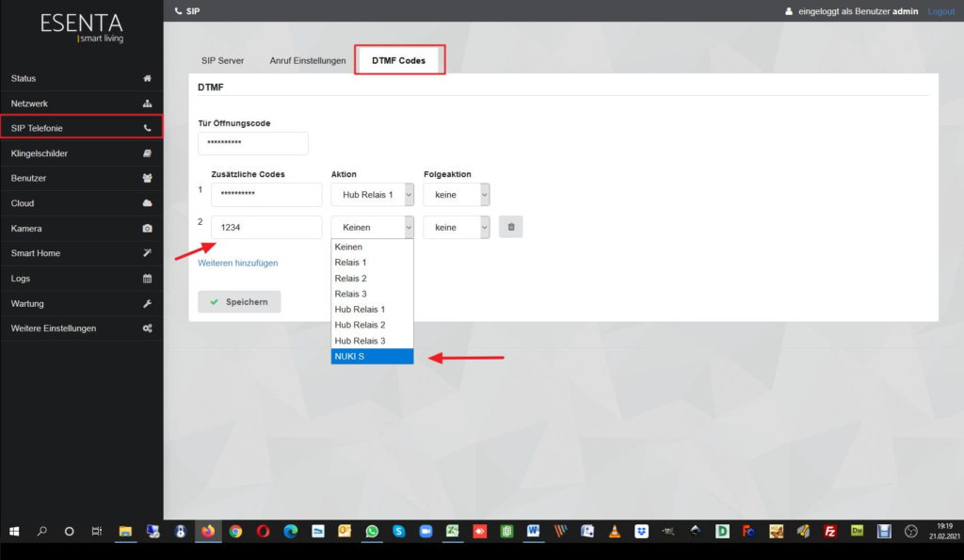This screenshot has height=560, width=964.
Task: Launch Google Chrome from the taskbar
Action: pos(235,531)
